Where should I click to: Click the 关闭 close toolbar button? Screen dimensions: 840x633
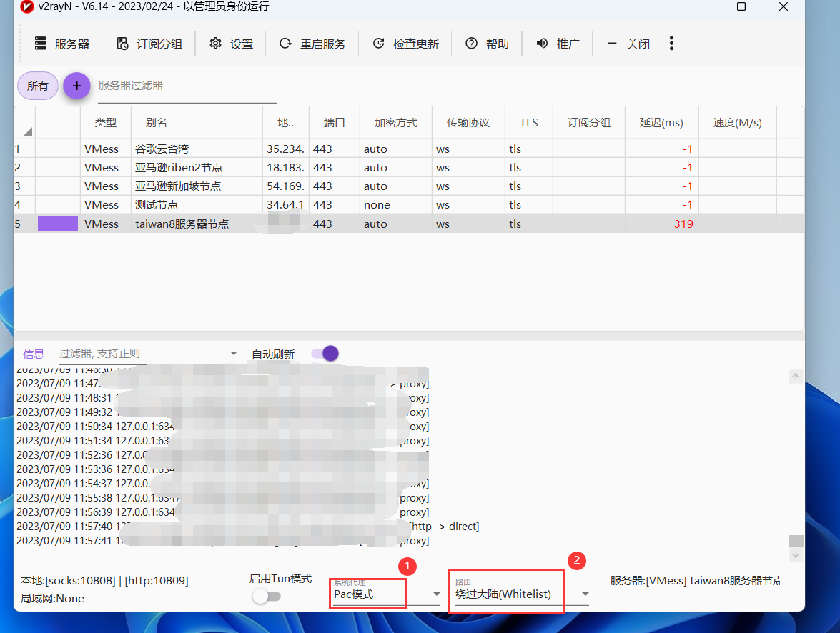pyautogui.click(x=628, y=44)
